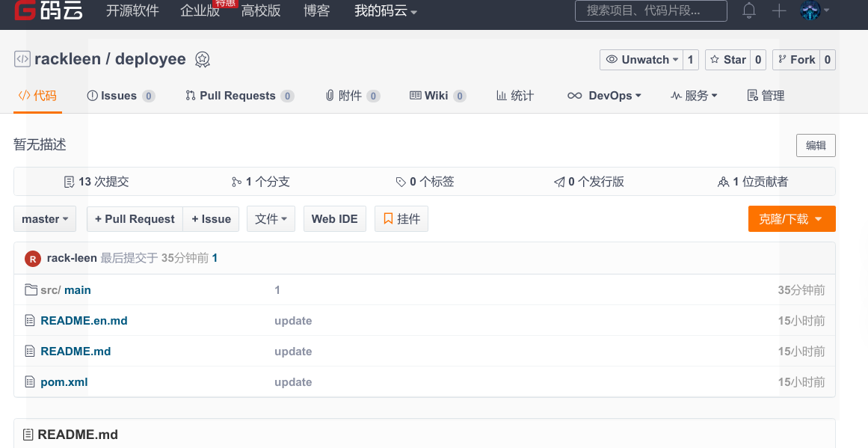Expand the 文件 dropdown menu
The width and height of the screenshot is (868, 448).
coord(271,219)
